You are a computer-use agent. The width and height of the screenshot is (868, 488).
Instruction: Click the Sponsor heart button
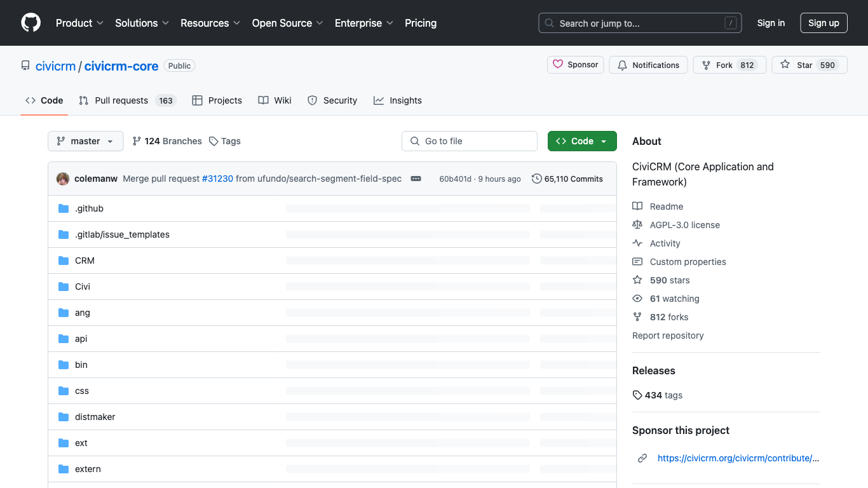pyautogui.click(x=576, y=65)
